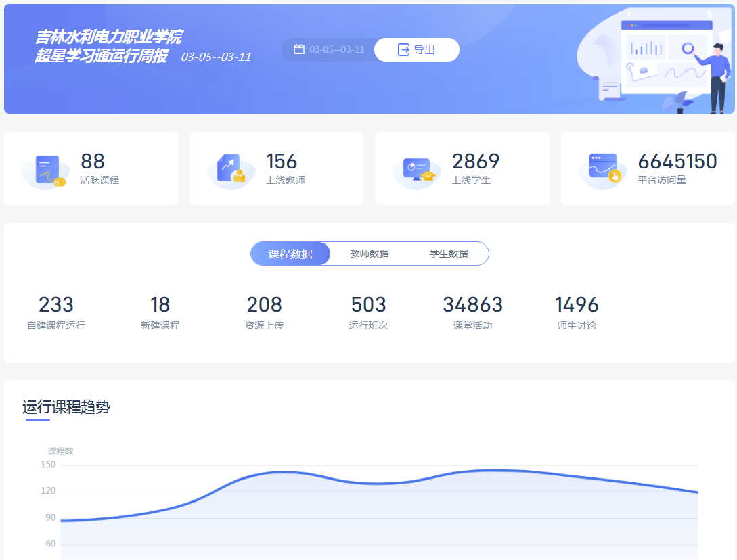
Task: Click the first peak of trend line
Action: pos(277,472)
